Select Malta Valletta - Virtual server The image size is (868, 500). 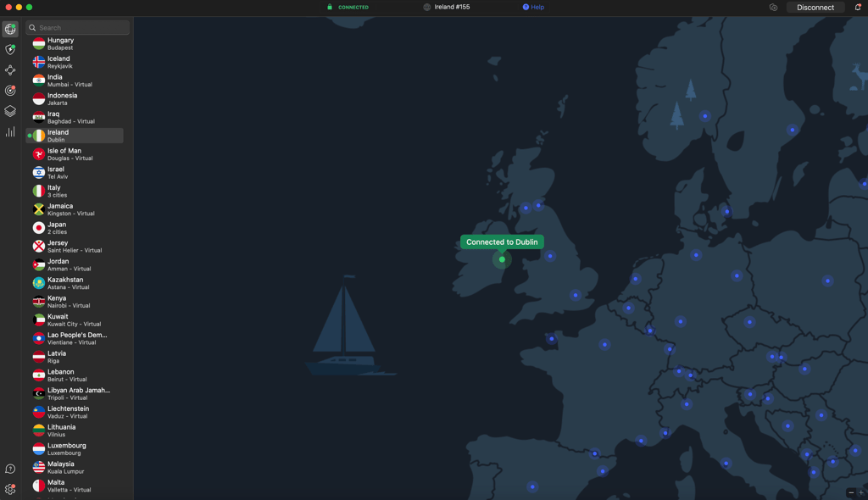pyautogui.click(x=75, y=486)
